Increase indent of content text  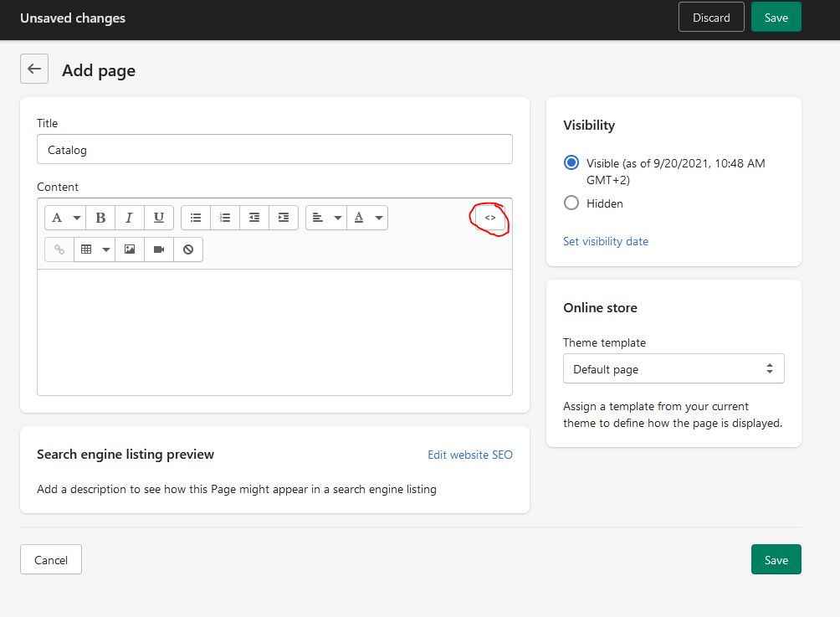(x=283, y=217)
